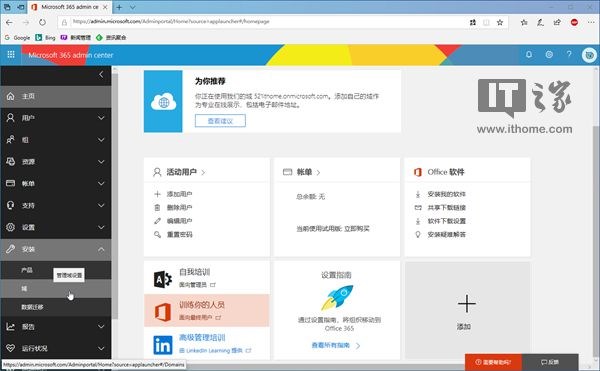Collapse the 安装 section chevron
600x371 pixels.
101,249
